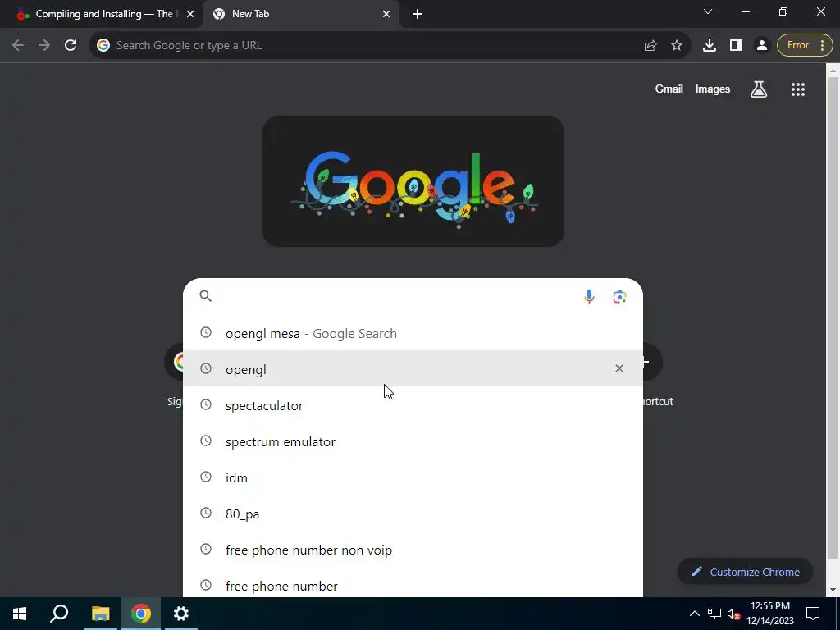Select the 'free phone number' suggestion

[413, 585]
